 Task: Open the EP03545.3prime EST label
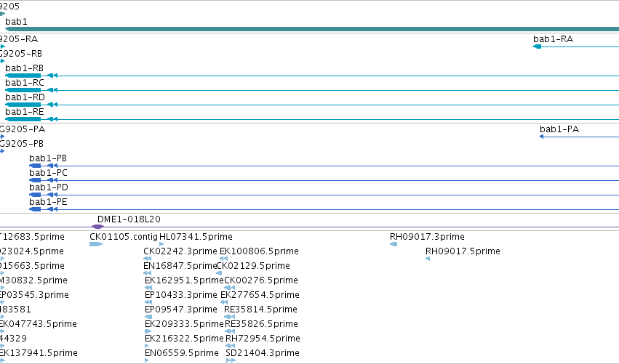(x=34, y=296)
